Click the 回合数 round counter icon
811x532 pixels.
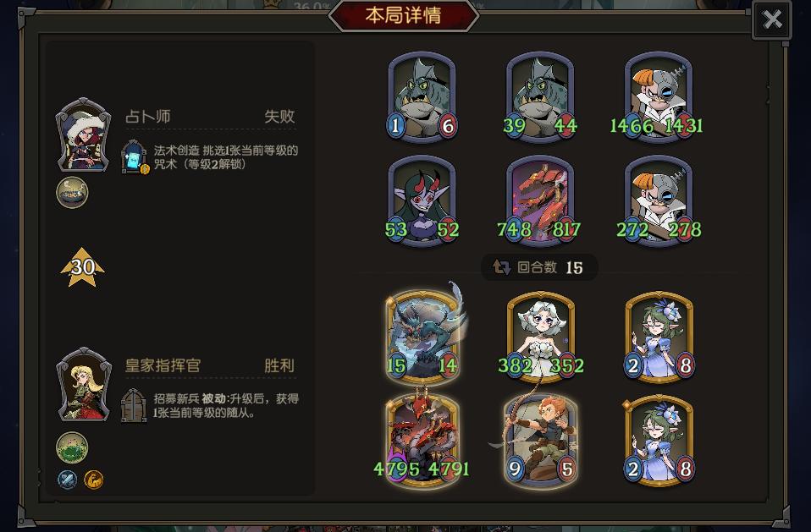(x=501, y=267)
